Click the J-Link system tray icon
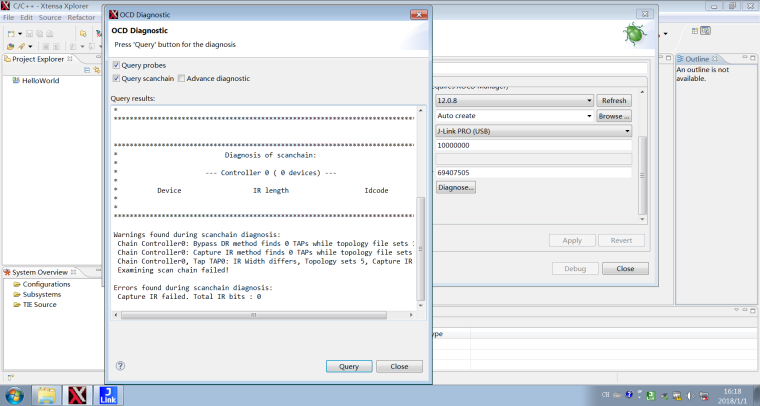The height and width of the screenshot is (406, 760). pyautogui.click(x=651, y=395)
